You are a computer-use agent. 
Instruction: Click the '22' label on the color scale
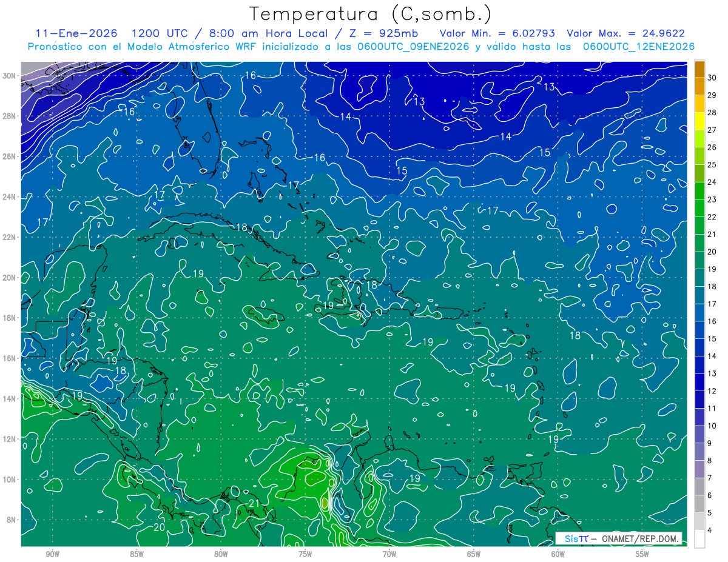(x=712, y=217)
